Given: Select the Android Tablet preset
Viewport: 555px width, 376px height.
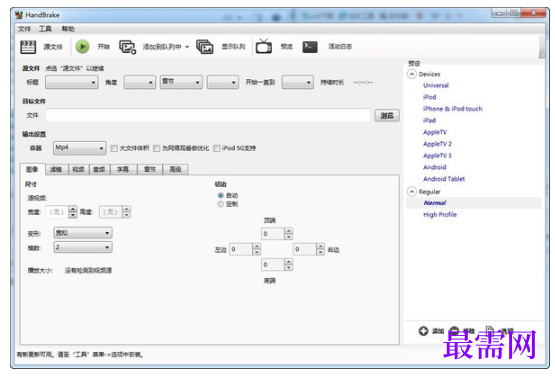Looking at the screenshot, I should [x=444, y=179].
